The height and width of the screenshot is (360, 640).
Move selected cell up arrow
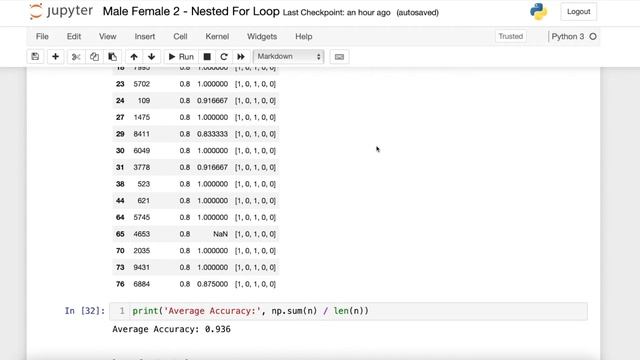pos(134,57)
